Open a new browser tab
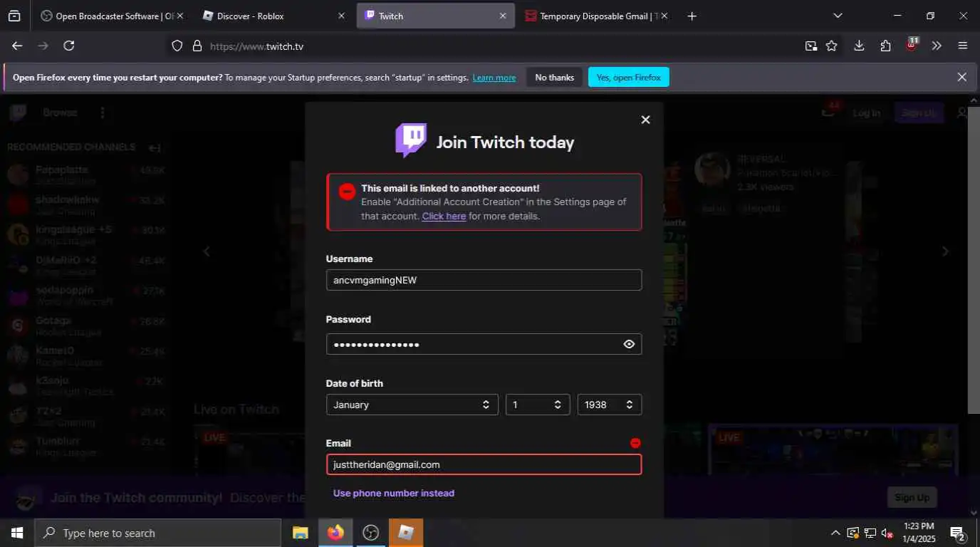This screenshot has width=980, height=547. tap(692, 16)
